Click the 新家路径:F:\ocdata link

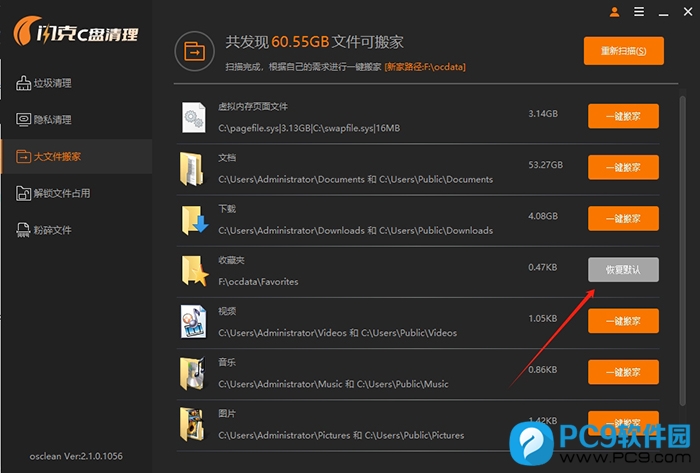(x=425, y=67)
